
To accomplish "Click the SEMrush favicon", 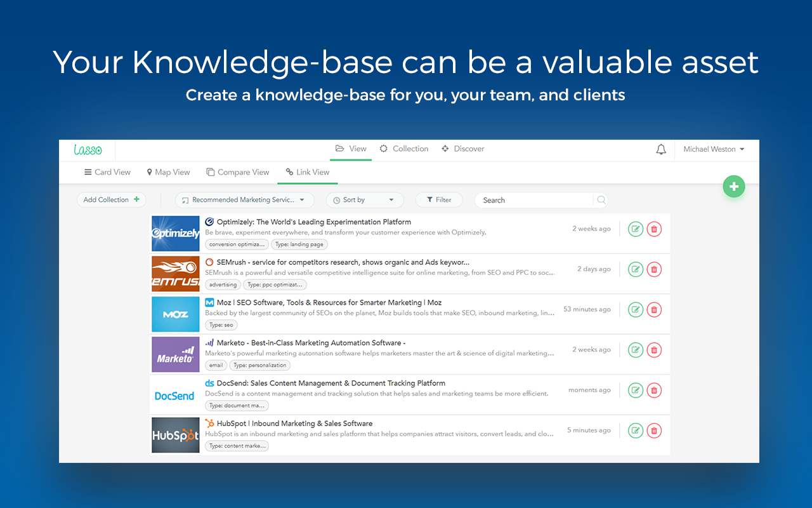I will (209, 262).
